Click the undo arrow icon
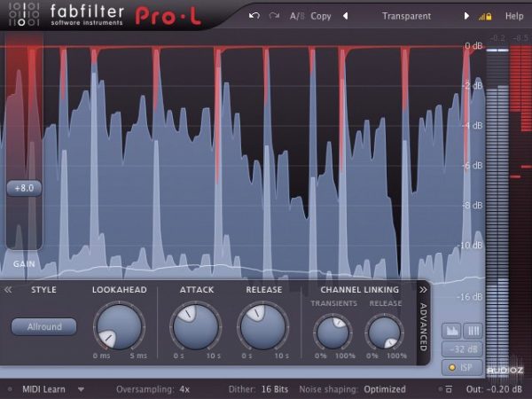532x399 pixels. click(x=255, y=16)
